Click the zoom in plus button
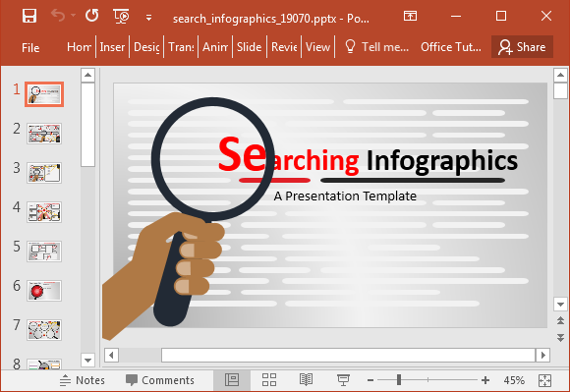This screenshot has width=570, height=392. click(485, 380)
